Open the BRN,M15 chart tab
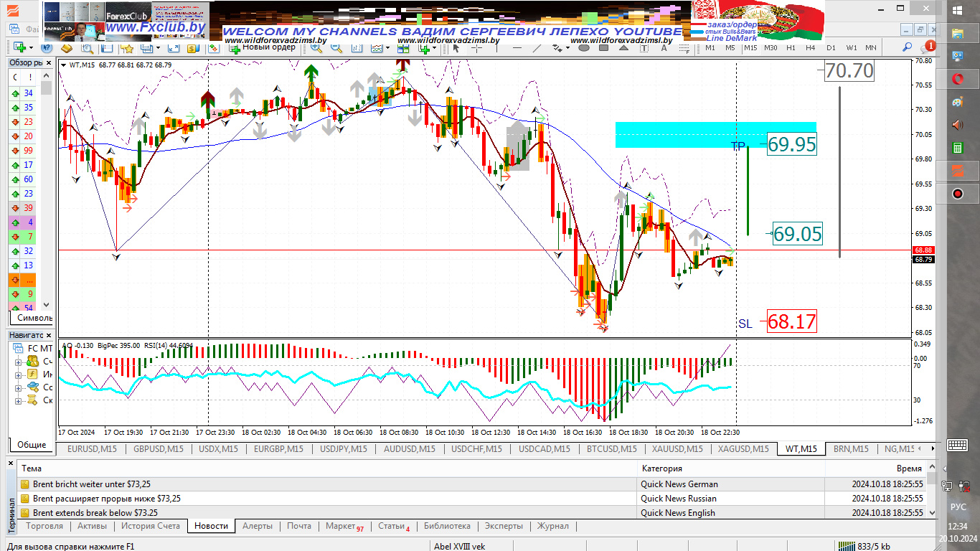The image size is (980, 551). (x=850, y=449)
